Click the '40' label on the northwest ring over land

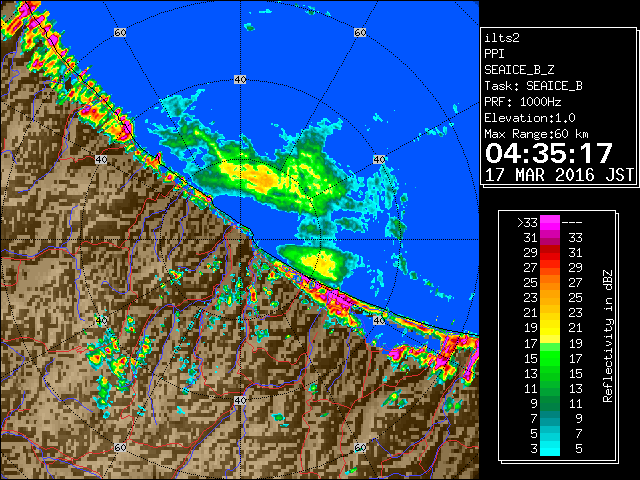pyautogui.click(x=101, y=159)
